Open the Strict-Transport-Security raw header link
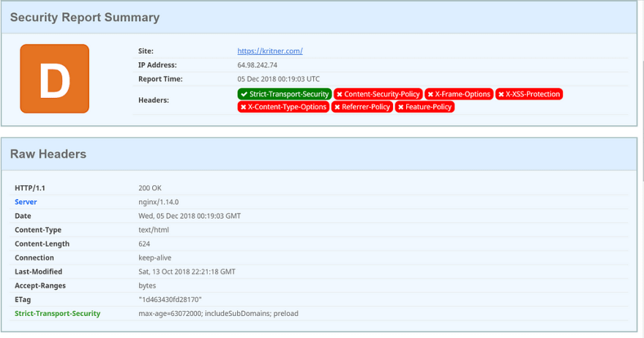The width and height of the screenshot is (644, 338). pos(58,313)
